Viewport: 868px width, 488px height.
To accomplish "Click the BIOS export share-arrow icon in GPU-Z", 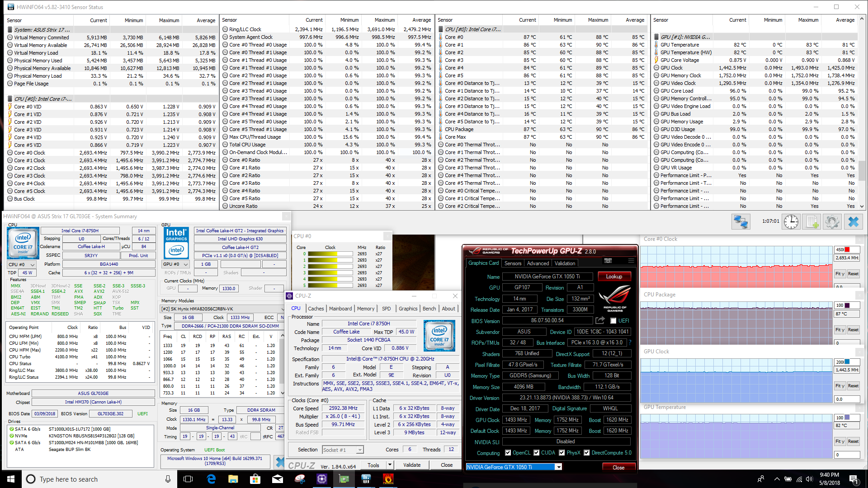I will [600, 320].
